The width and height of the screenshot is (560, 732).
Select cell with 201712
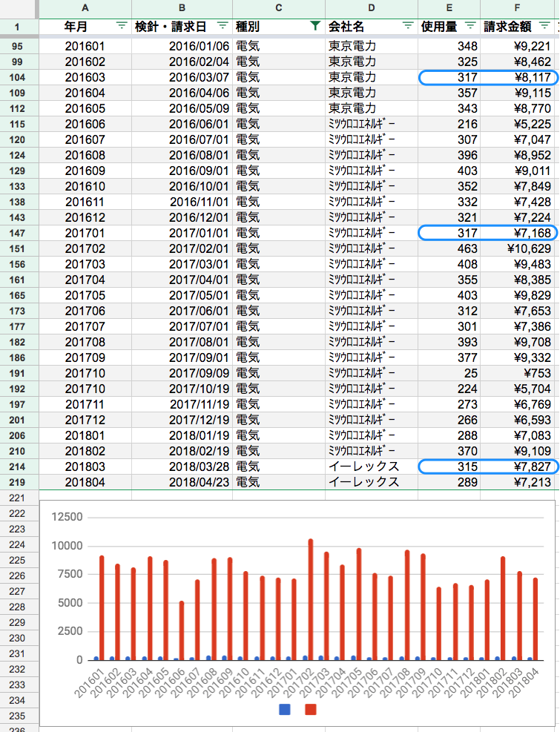(x=85, y=420)
